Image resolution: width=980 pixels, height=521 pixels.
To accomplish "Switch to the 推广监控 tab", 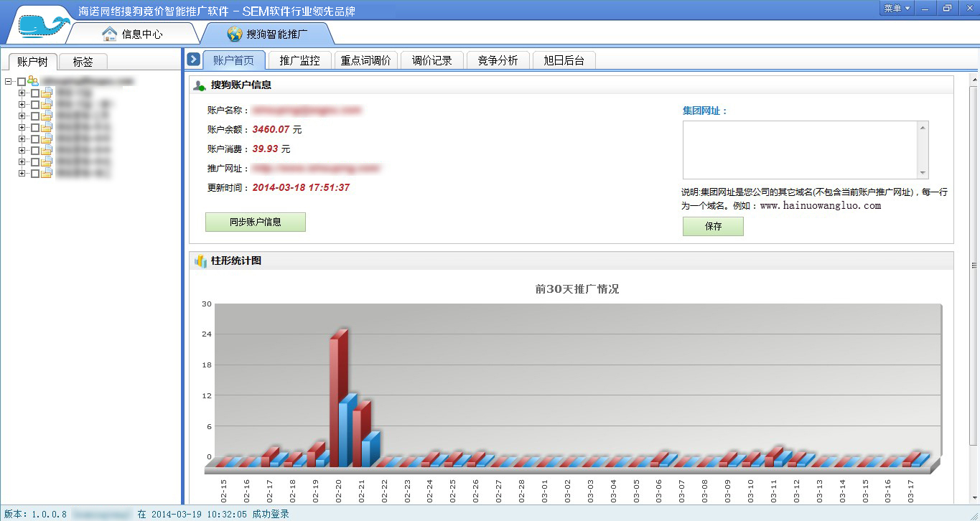I will click(299, 60).
